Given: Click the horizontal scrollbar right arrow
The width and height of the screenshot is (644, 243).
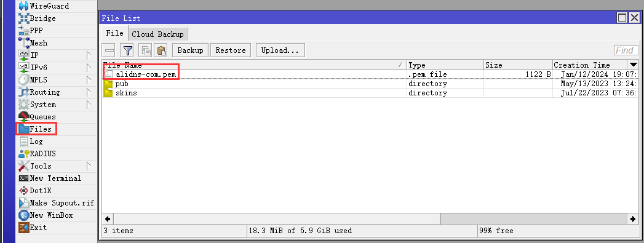Looking at the screenshot, I should coord(633,219).
